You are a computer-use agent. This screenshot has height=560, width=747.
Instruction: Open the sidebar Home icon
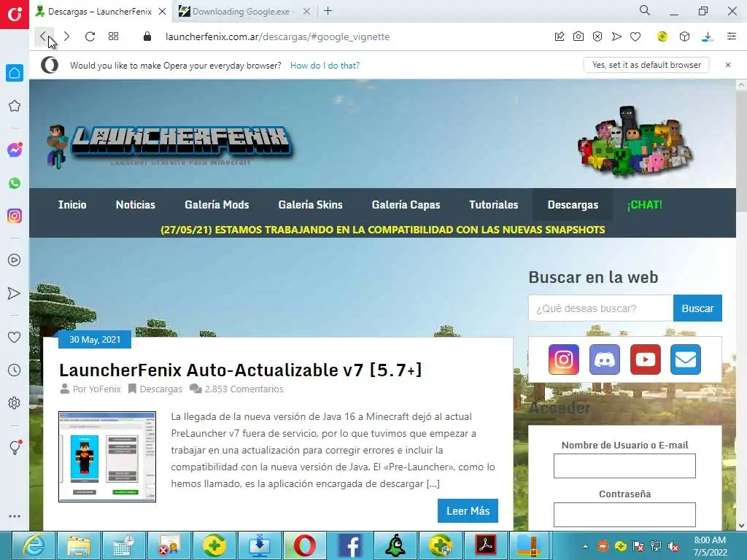click(x=15, y=73)
